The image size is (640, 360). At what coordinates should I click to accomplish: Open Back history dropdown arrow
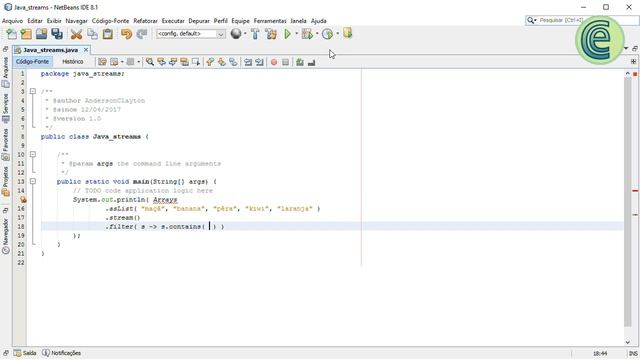122,62
